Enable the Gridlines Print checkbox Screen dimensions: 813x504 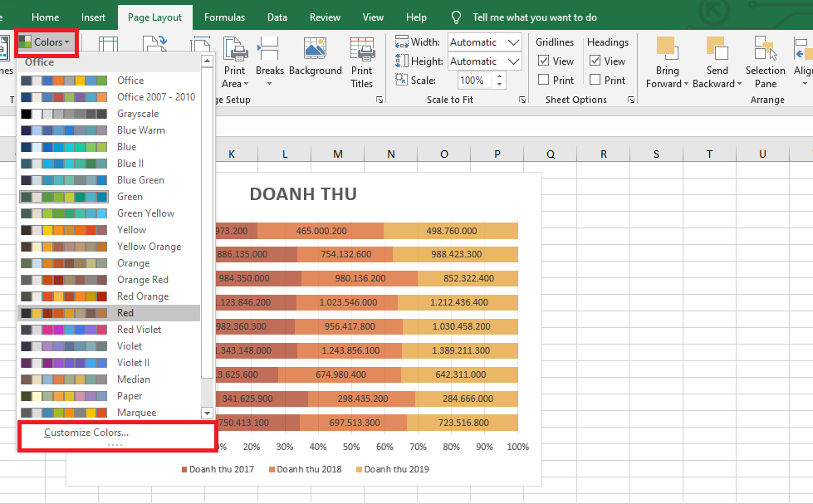pos(543,80)
